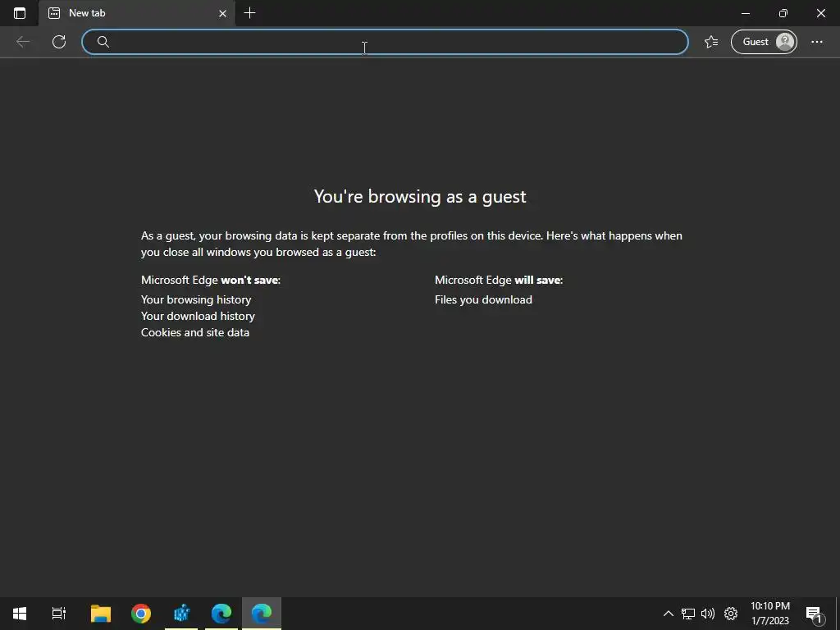Open File Explorer from taskbar
Viewport: 840px width, 630px height.
click(x=101, y=614)
